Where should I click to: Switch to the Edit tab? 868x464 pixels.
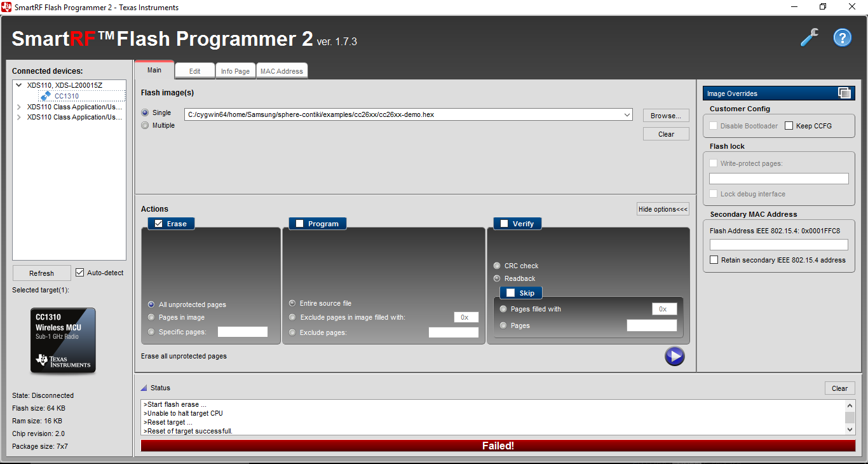click(194, 71)
